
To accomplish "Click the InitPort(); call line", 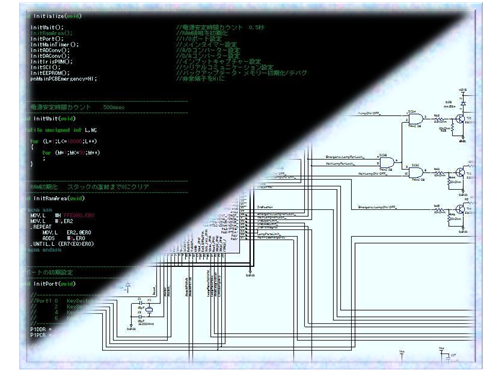I will (x=47, y=39).
